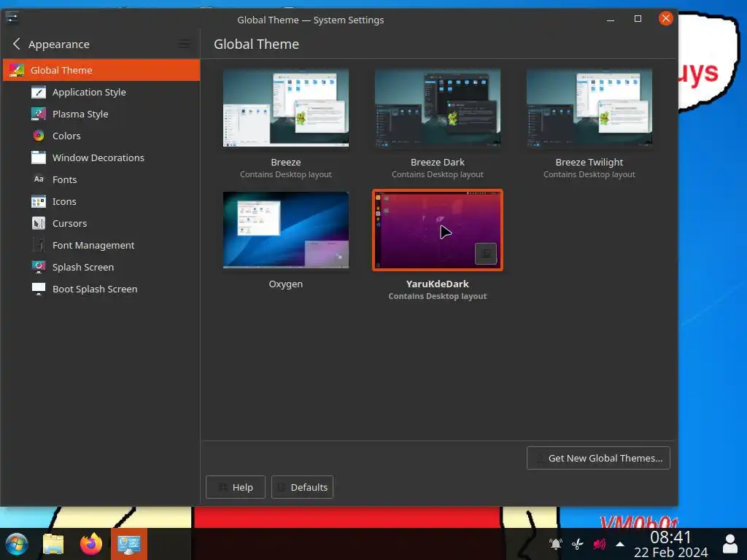Click the Splash Screen icon
747x560 pixels.
[39, 267]
